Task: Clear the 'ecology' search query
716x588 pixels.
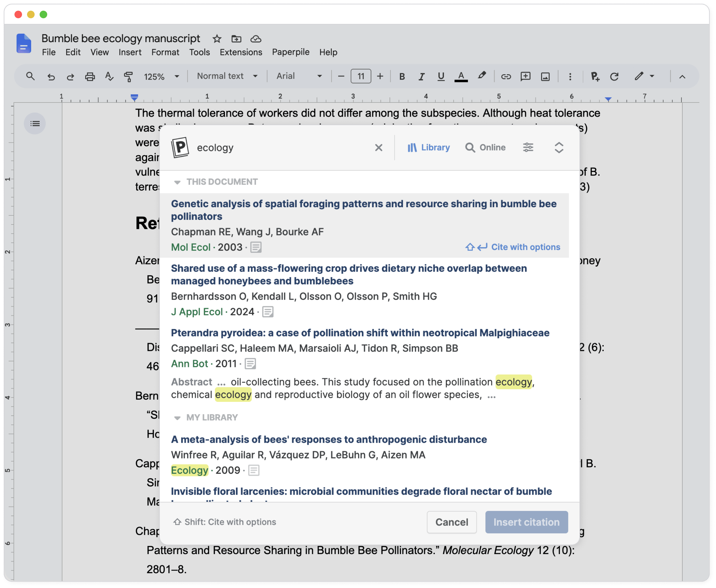Action: tap(379, 148)
